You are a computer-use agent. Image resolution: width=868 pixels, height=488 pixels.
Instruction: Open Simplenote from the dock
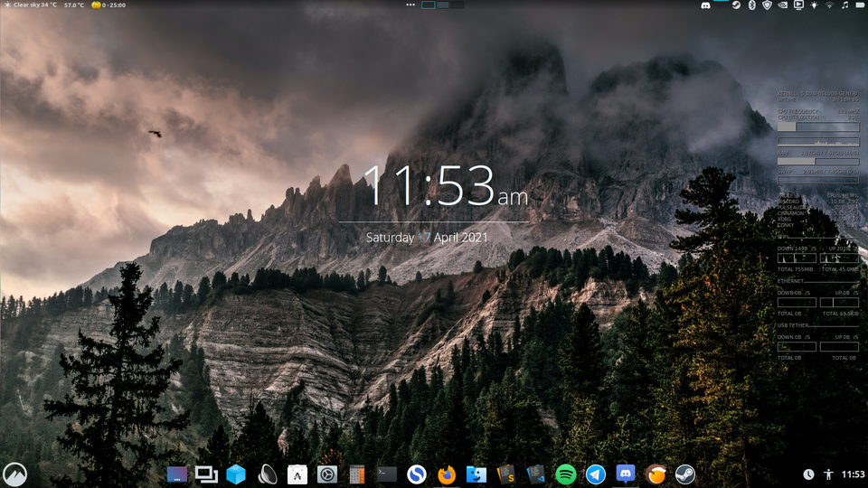point(417,474)
